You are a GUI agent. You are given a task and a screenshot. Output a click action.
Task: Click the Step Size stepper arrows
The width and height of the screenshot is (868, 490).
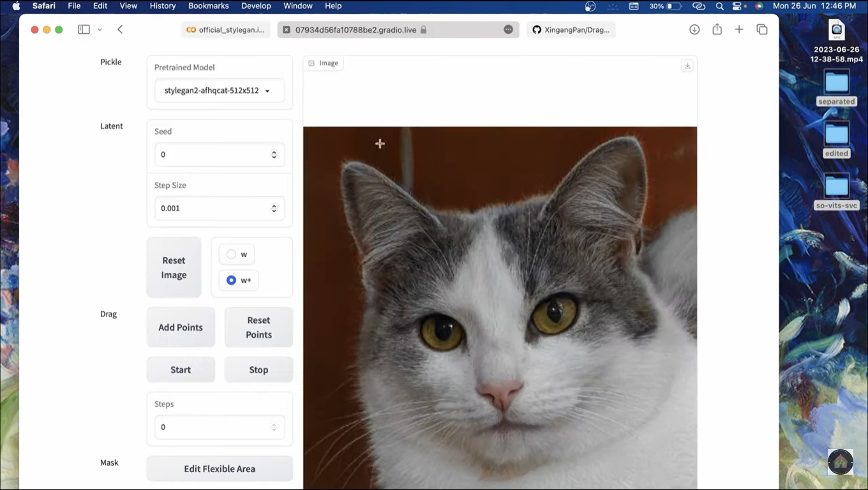[274, 208]
